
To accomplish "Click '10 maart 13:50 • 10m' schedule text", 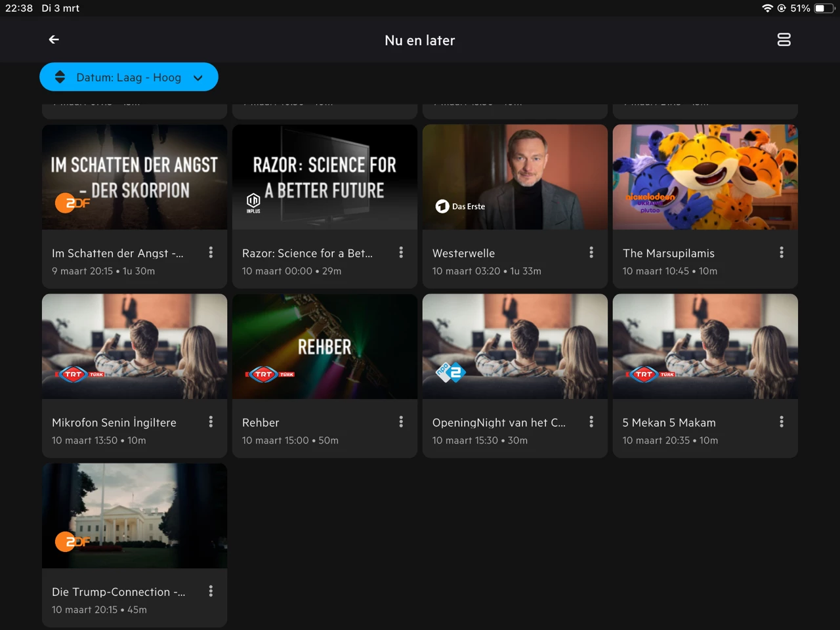I will pyautogui.click(x=99, y=440).
